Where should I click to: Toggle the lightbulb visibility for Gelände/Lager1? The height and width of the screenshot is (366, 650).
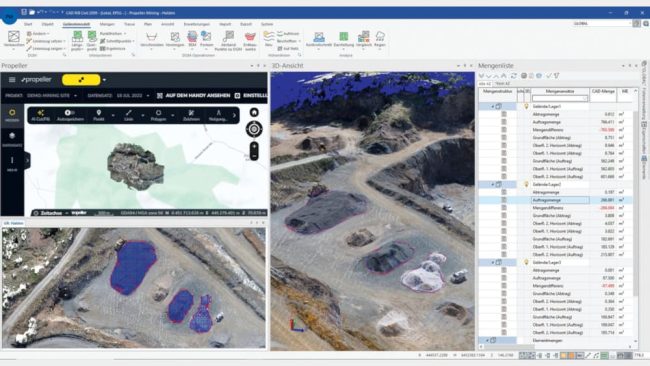[x=526, y=107]
